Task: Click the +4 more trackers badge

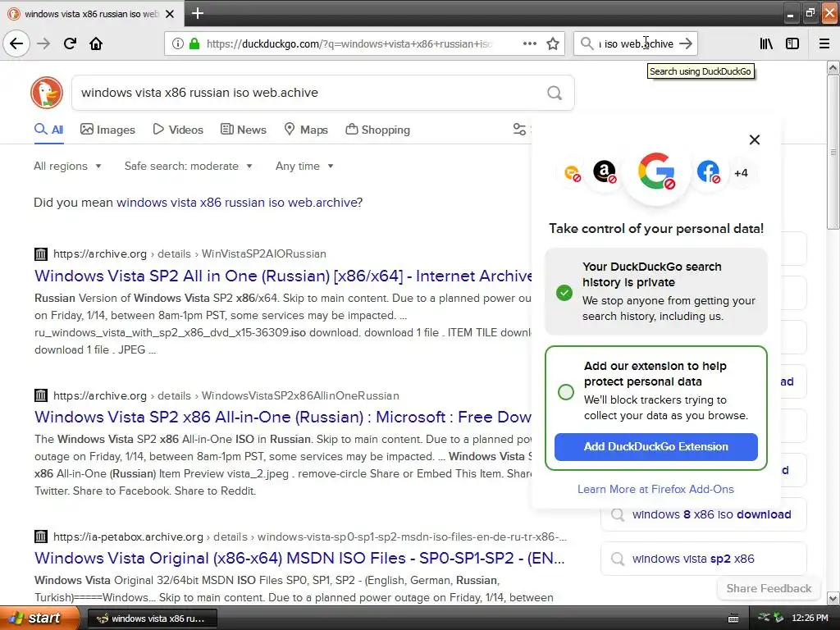Action: (741, 173)
